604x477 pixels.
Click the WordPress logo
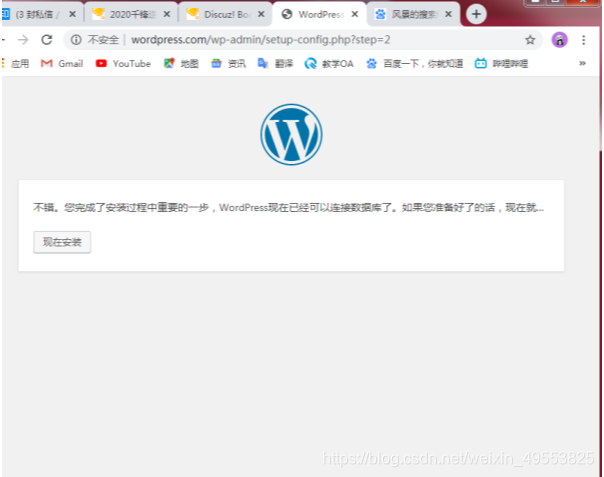pyautogui.click(x=291, y=134)
